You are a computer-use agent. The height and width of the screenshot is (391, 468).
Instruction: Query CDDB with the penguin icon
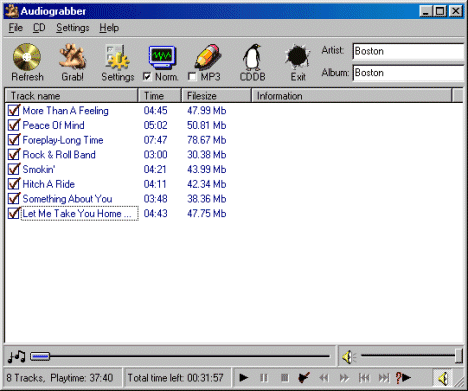tap(252, 57)
